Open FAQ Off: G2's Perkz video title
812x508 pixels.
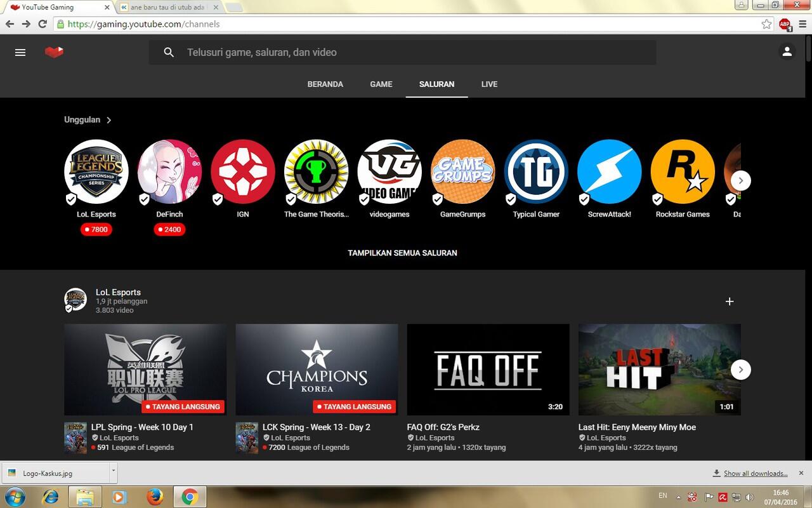coord(443,427)
